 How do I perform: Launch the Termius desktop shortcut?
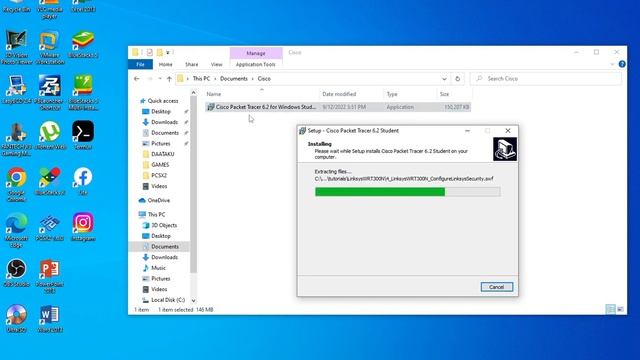pyautogui.click(x=83, y=136)
